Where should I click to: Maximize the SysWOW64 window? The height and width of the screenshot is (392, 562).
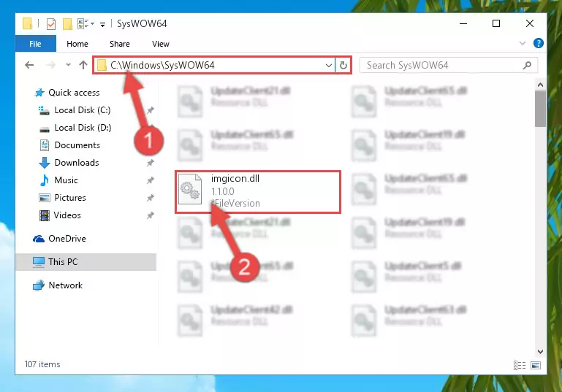[496, 23]
